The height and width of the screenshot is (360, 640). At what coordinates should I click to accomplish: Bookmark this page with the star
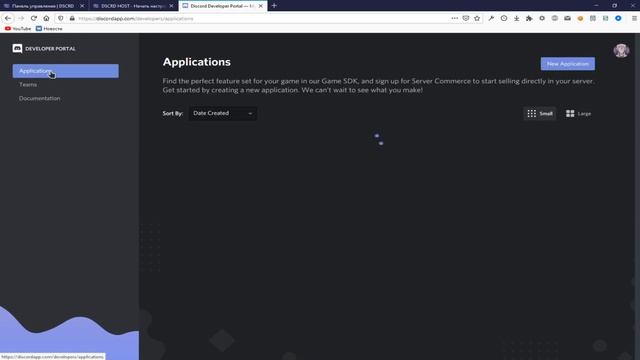(x=477, y=18)
